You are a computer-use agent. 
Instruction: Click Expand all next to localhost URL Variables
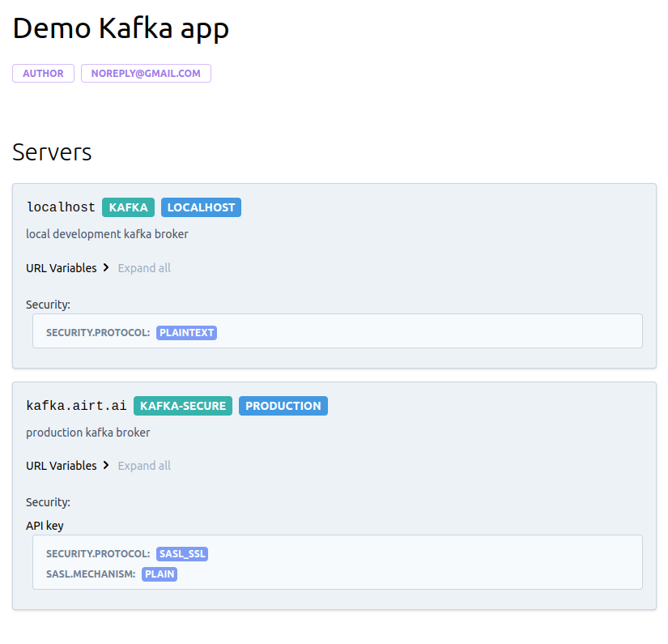point(144,267)
